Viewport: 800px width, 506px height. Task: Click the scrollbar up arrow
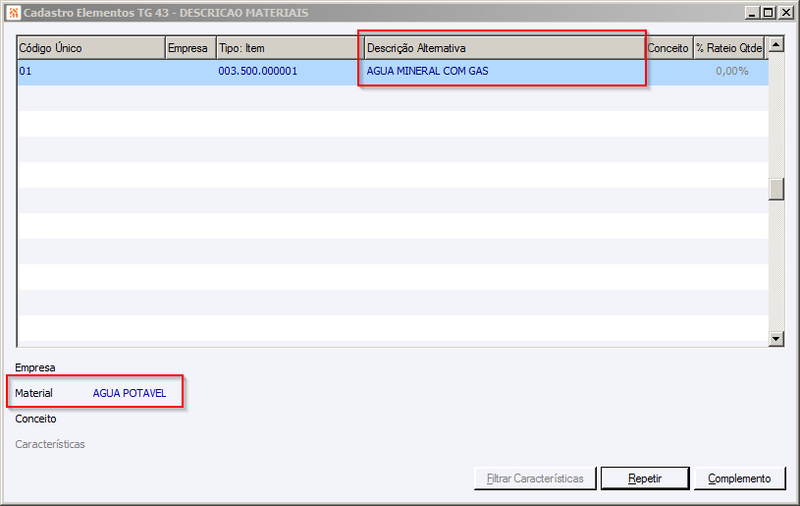tap(776, 44)
